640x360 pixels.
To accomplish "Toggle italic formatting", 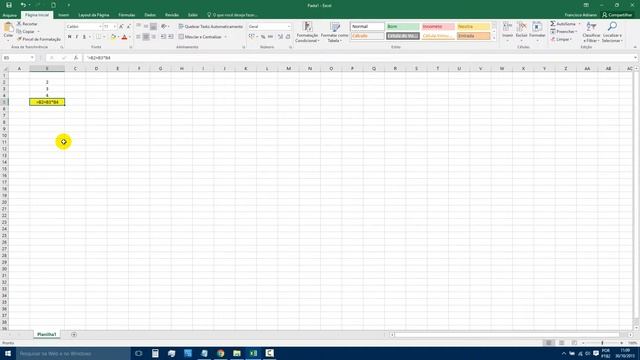I will pos(77,37).
